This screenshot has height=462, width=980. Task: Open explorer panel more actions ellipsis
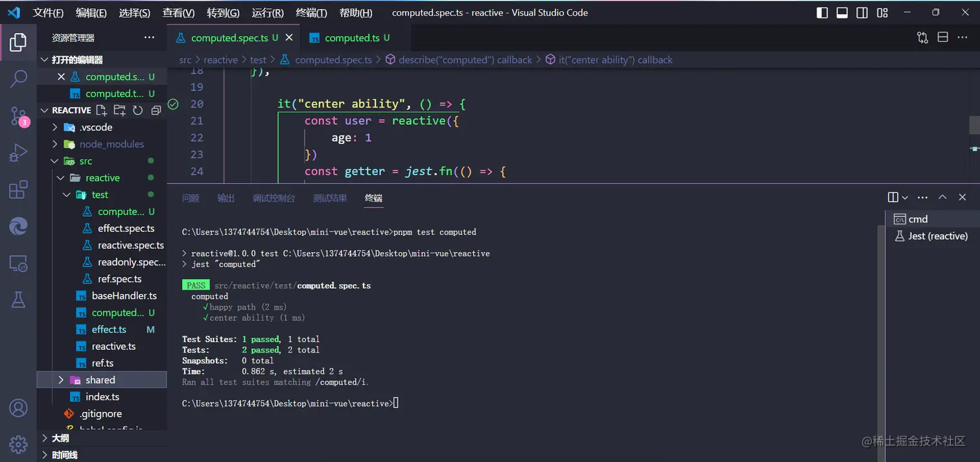[149, 38]
